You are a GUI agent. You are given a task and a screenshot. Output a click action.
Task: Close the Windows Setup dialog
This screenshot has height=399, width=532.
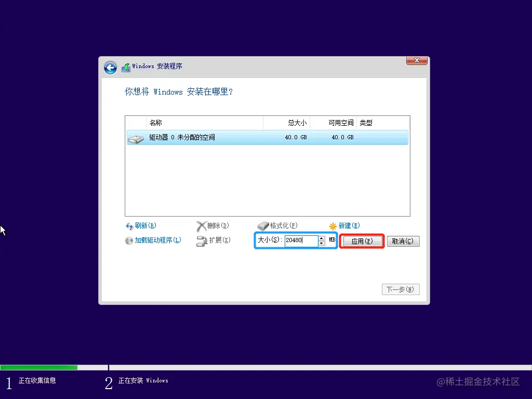click(417, 60)
